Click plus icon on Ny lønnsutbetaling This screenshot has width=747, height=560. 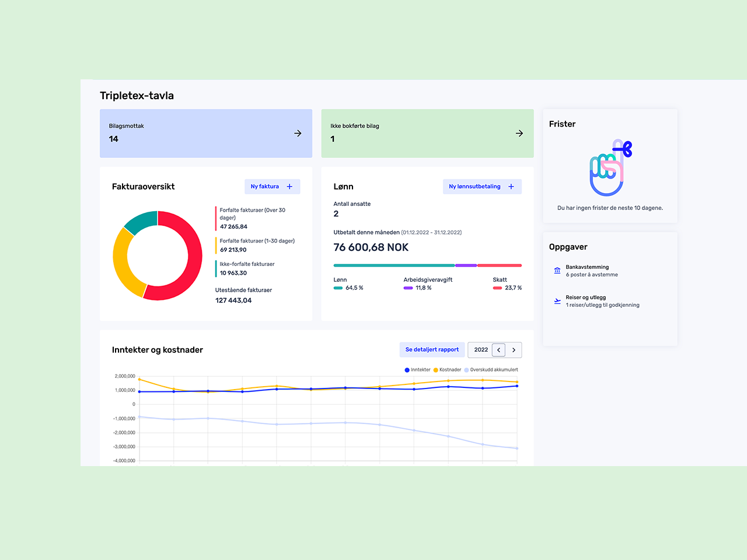pos(511,187)
